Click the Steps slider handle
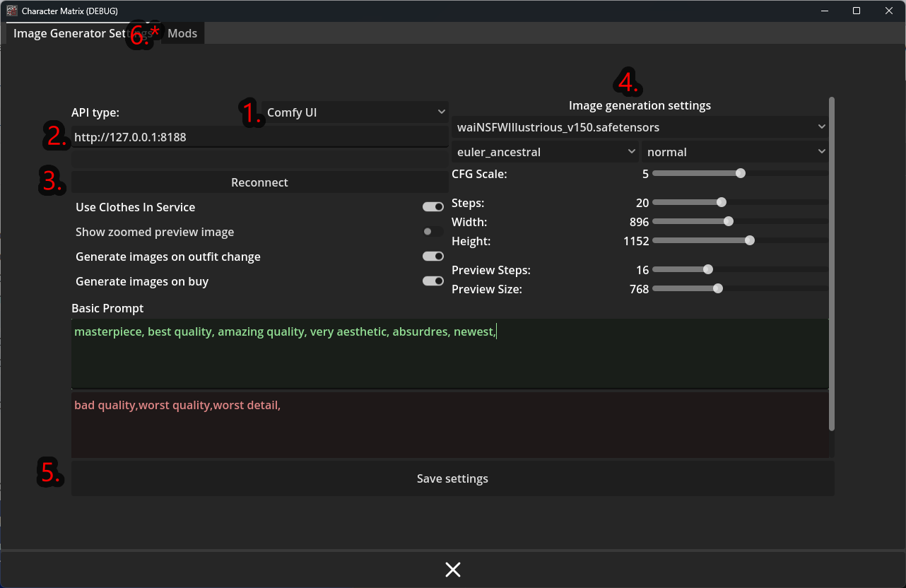906x588 pixels. pos(722,202)
